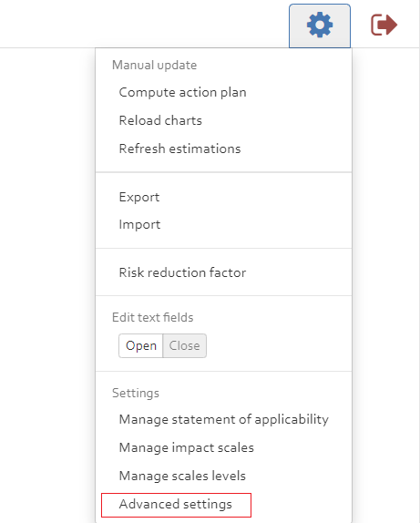Open the Export option
Viewport: 420px width, 523px height.
tap(139, 197)
